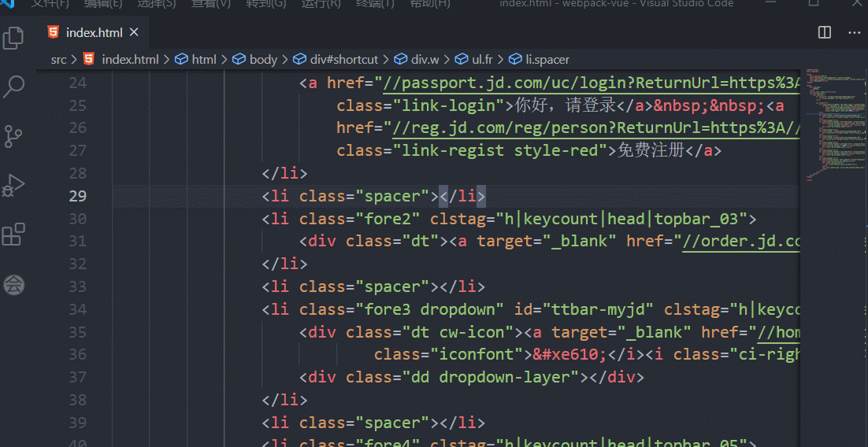
Task: Open the Extensions view
Action: [x=13, y=235]
